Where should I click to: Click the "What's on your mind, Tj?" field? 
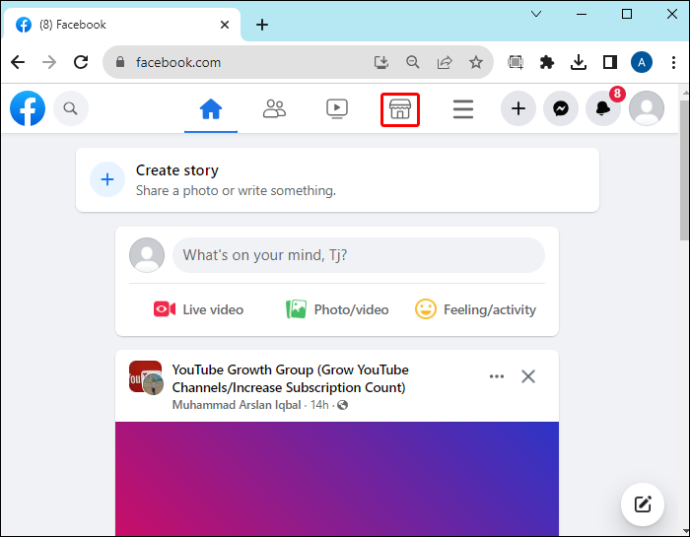[359, 255]
